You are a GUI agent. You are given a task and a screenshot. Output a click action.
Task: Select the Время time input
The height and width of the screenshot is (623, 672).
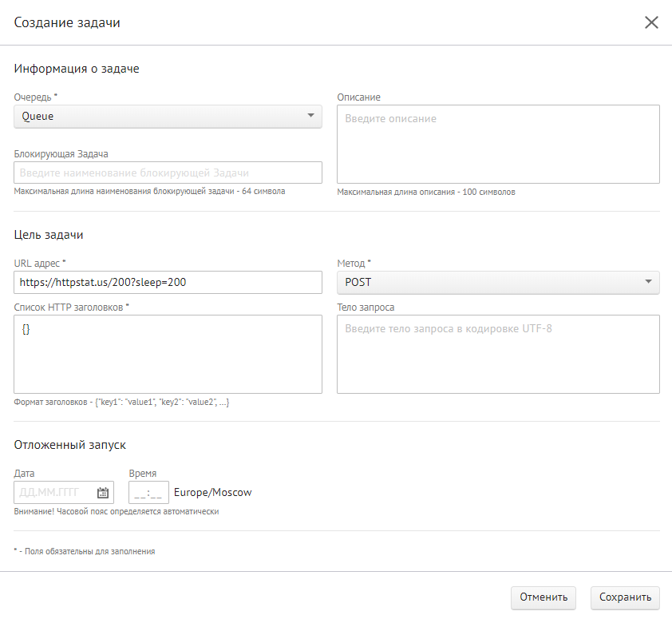[148, 493]
